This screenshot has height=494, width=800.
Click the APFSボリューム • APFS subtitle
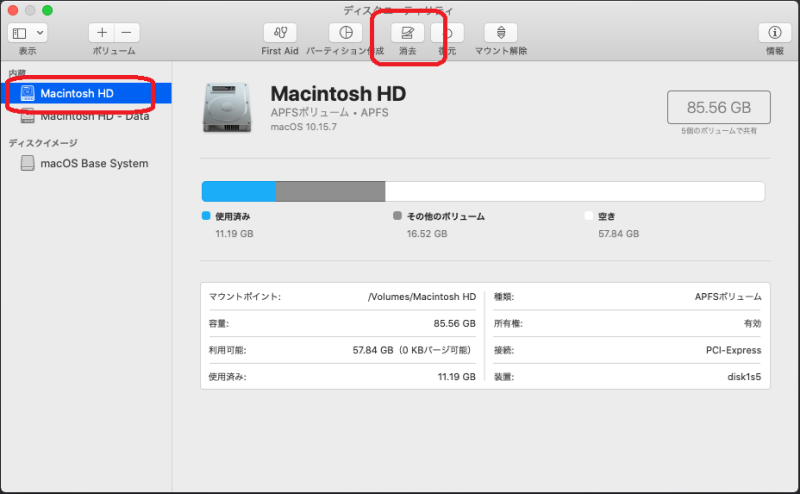point(330,113)
